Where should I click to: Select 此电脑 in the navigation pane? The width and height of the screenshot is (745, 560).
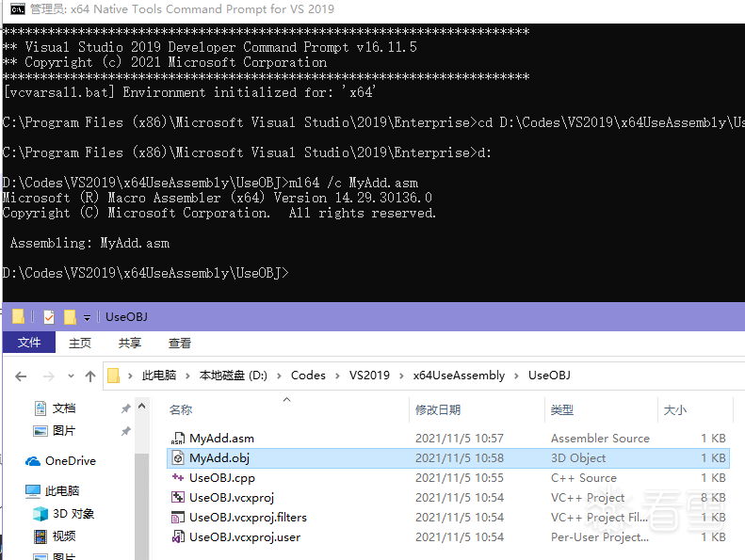point(62,490)
